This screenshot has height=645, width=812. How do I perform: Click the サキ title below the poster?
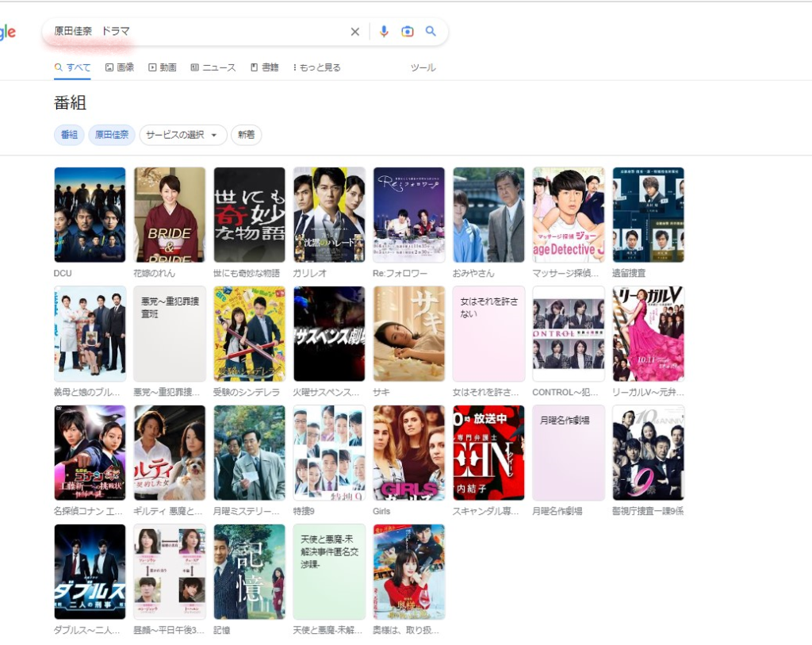click(381, 392)
